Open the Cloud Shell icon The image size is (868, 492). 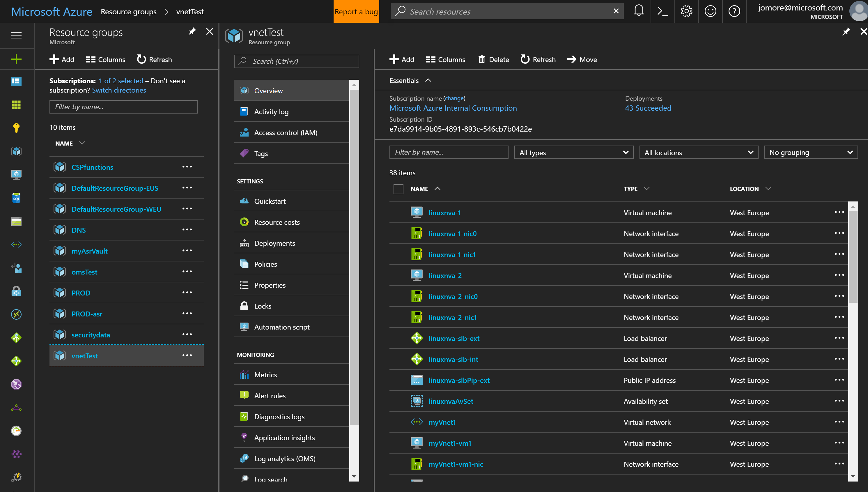pyautogui.click(x=662, y=11)
